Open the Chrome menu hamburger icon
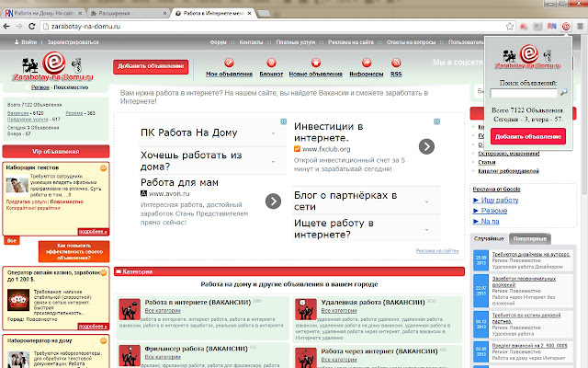Viewport: 588px width, 368px height. (x=580, y=27)
